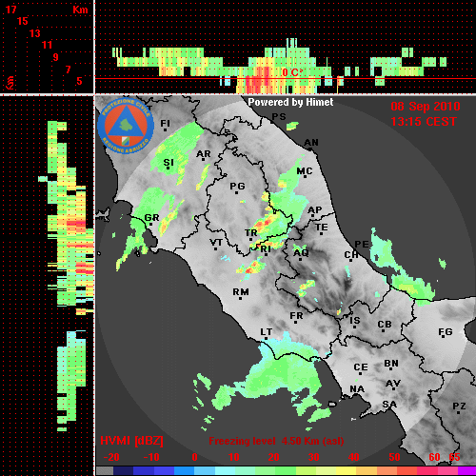Select the FR city label
Image resolution: width=476 pixels, height=476 pixels.
tap(296, 316)
